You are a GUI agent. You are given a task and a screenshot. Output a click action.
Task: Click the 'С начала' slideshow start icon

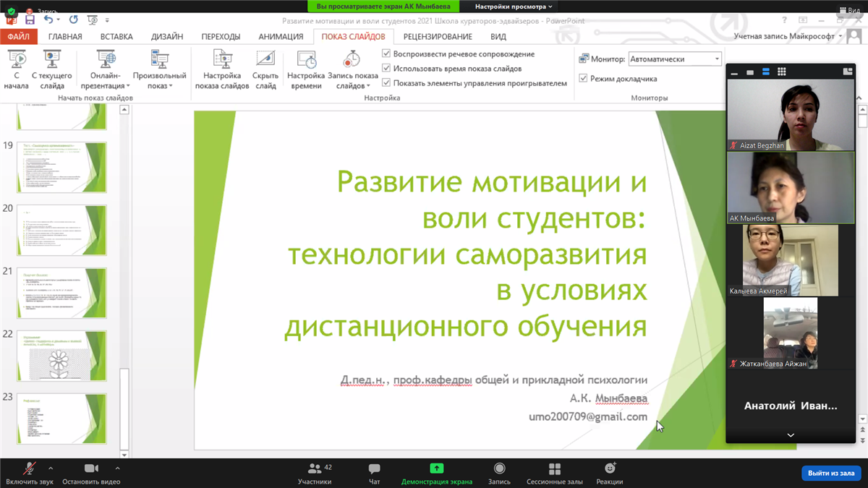[16, 59]
